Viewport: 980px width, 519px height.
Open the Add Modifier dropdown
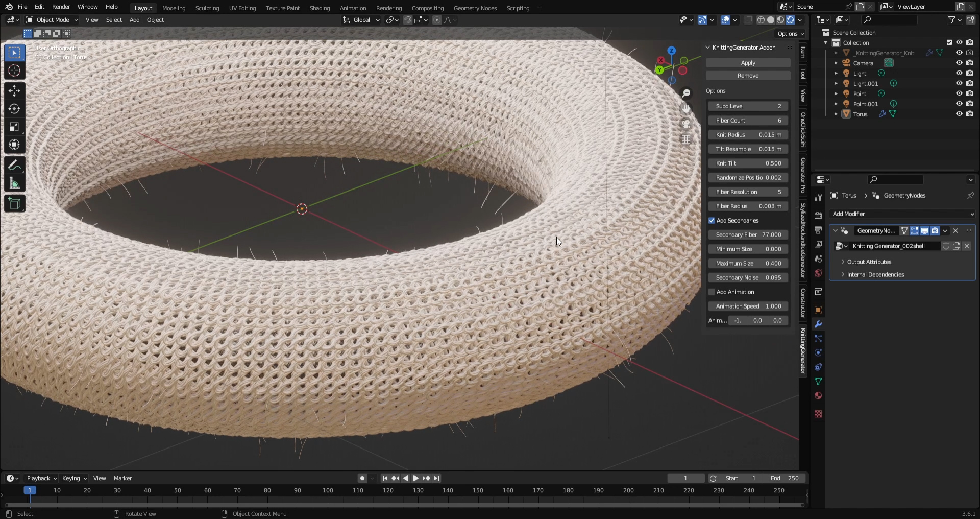(902, 214)
